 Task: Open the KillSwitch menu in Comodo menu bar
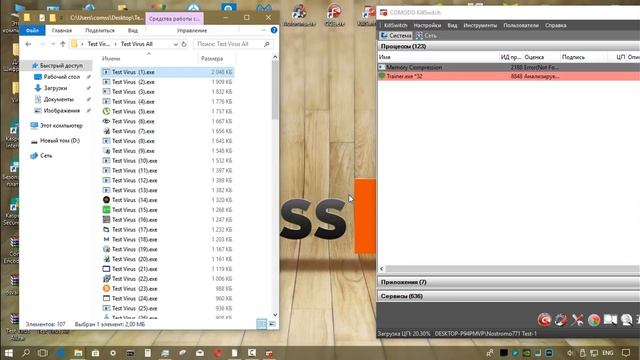tap(396, 25)
